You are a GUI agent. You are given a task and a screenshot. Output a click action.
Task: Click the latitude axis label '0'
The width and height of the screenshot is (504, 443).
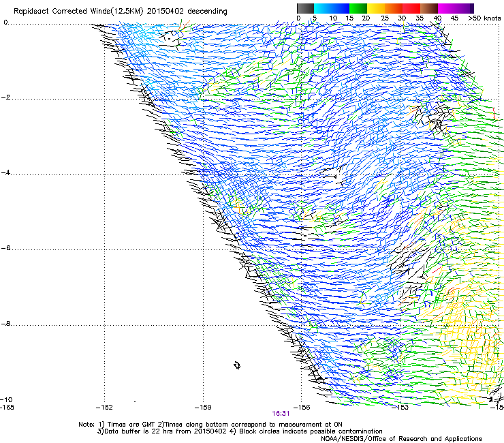5,22
